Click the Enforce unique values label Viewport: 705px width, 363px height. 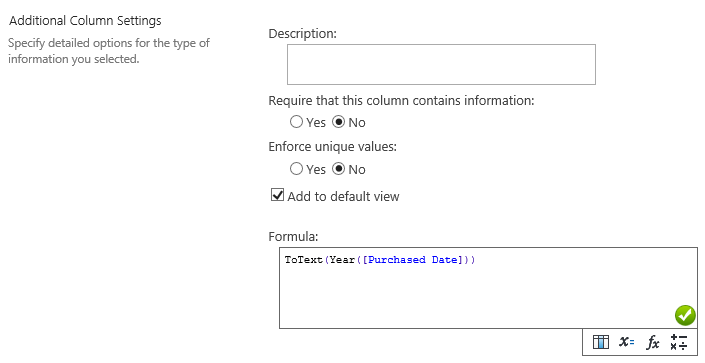click(333, 147)
